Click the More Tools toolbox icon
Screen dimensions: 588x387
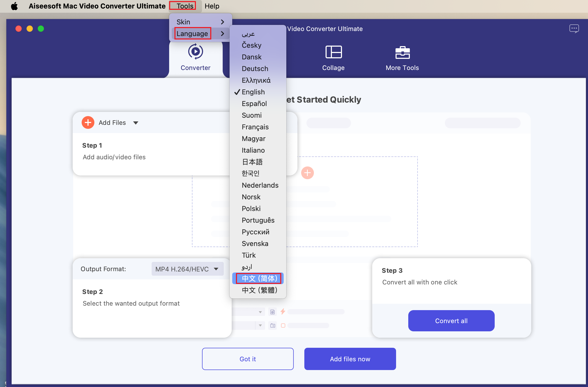click(x=402, y=52)
